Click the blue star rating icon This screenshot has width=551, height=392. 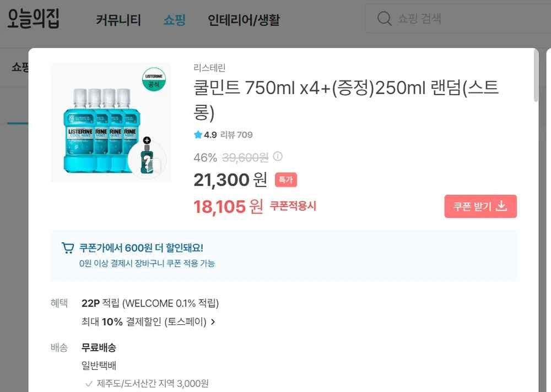tap(198, 134)
